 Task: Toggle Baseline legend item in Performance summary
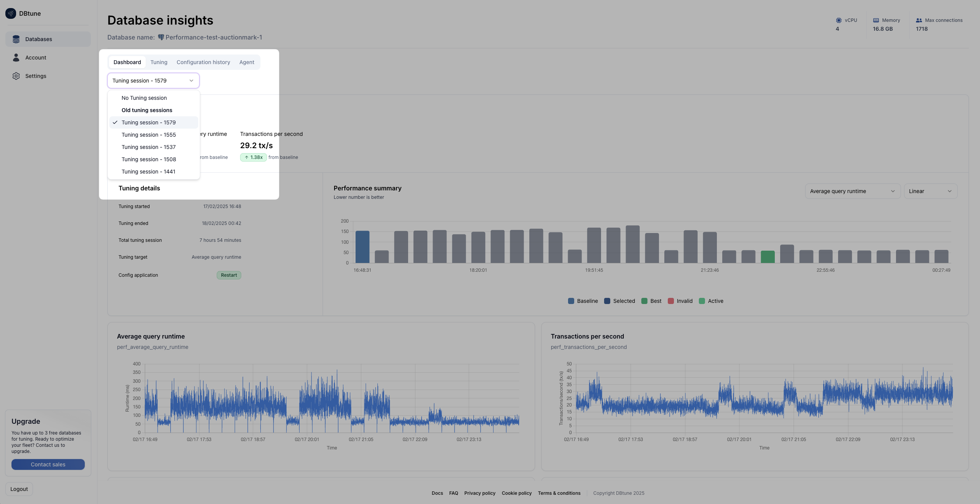coord(583,301)
